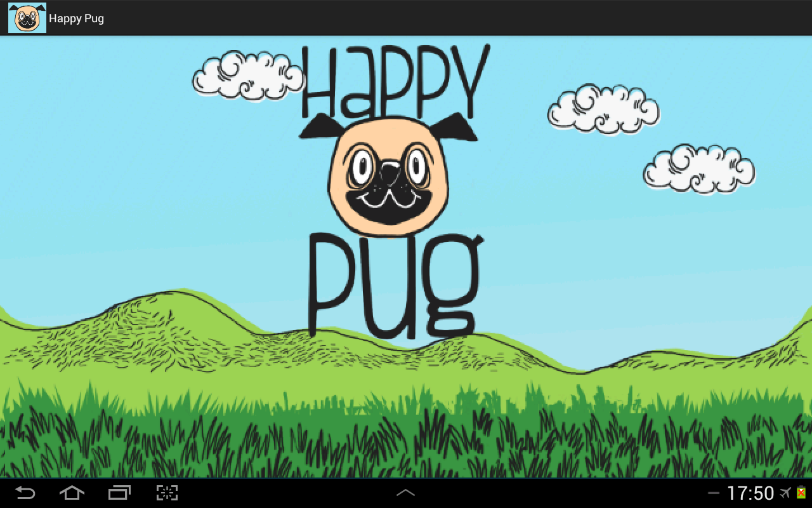Tap the lowest cloud on the right

tap(699, 169)
